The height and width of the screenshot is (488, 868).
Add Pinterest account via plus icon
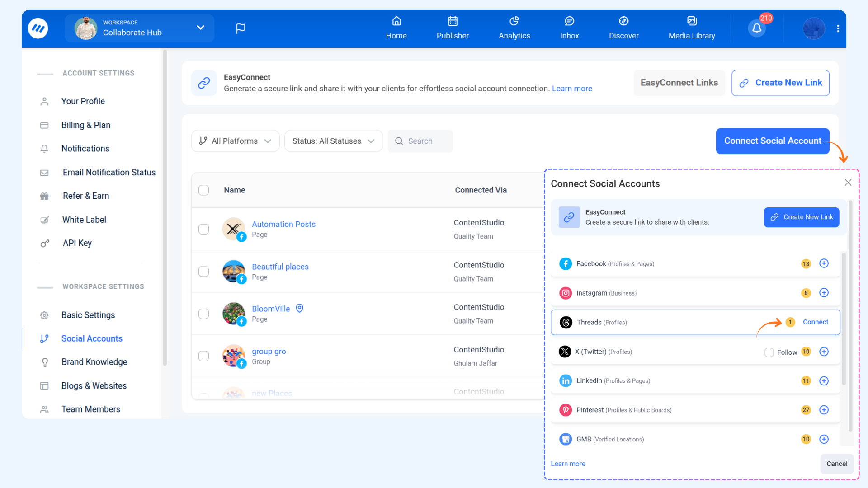pos(824,410)
